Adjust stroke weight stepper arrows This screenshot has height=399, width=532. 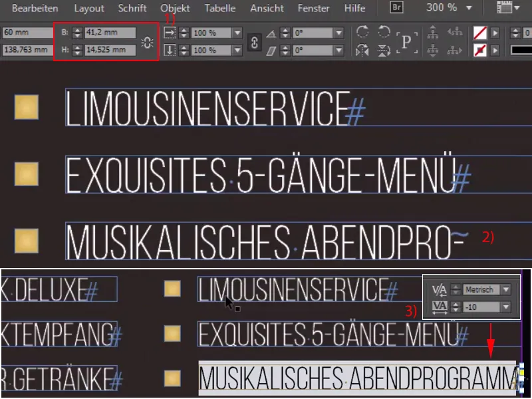pos(515,33)
